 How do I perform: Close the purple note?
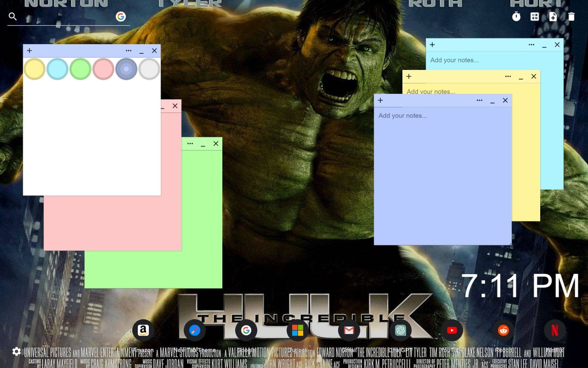tap(505, 100)
